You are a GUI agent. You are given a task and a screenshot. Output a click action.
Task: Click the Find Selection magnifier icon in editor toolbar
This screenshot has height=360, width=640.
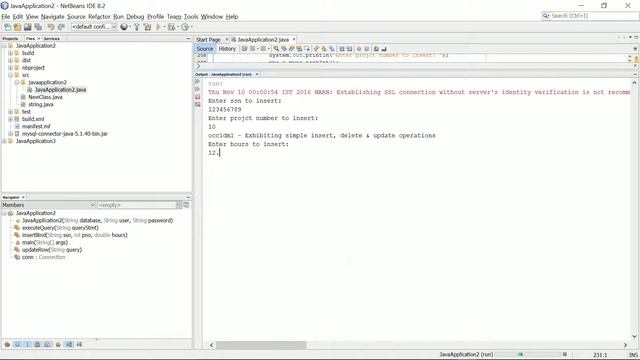click(x=276, y=49)
